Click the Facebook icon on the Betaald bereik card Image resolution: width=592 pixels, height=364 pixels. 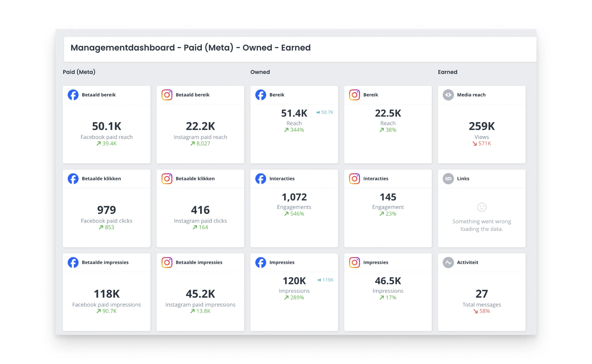[73, 95]
